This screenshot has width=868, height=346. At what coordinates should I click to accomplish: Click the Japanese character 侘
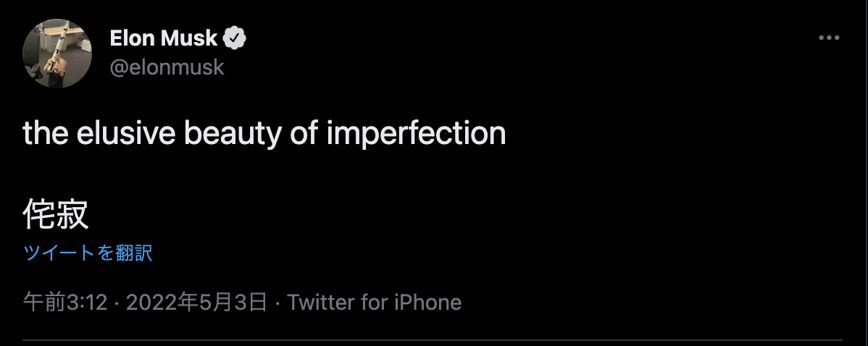(39, 215)
